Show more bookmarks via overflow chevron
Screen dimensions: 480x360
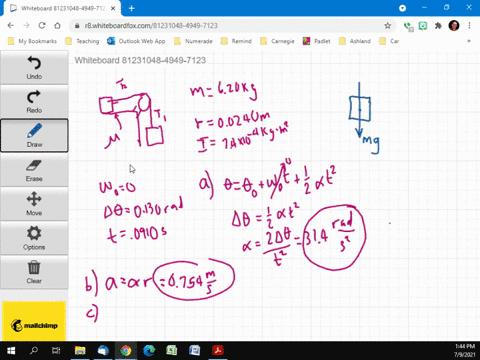[469, 41]
